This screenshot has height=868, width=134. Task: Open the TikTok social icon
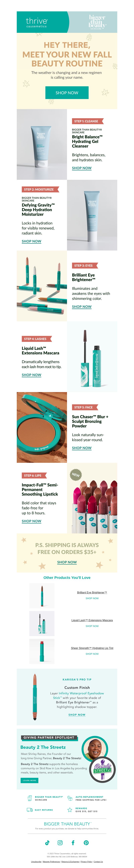pos(47,842)
